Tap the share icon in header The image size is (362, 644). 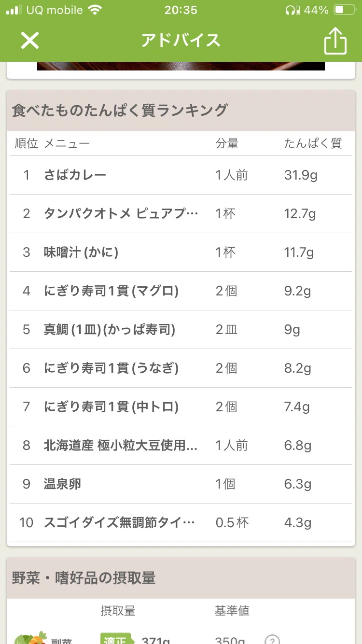pyautogui.click(x=335, y=41)
